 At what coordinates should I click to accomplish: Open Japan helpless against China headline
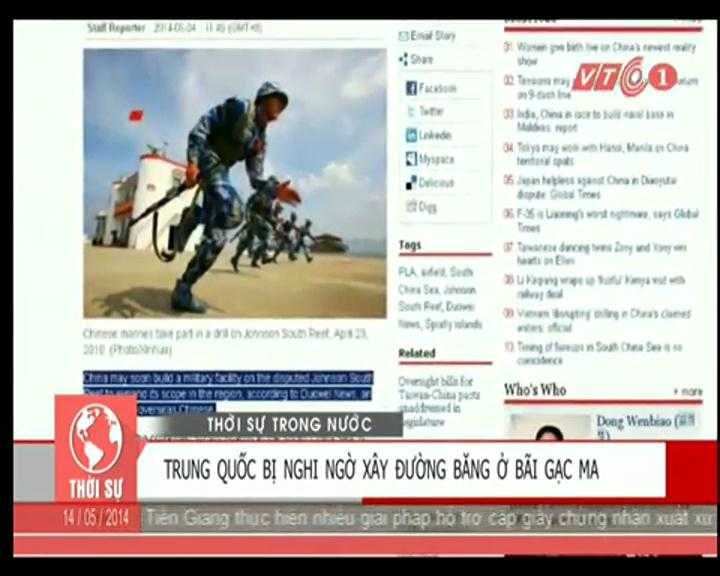tap(595, 187)
